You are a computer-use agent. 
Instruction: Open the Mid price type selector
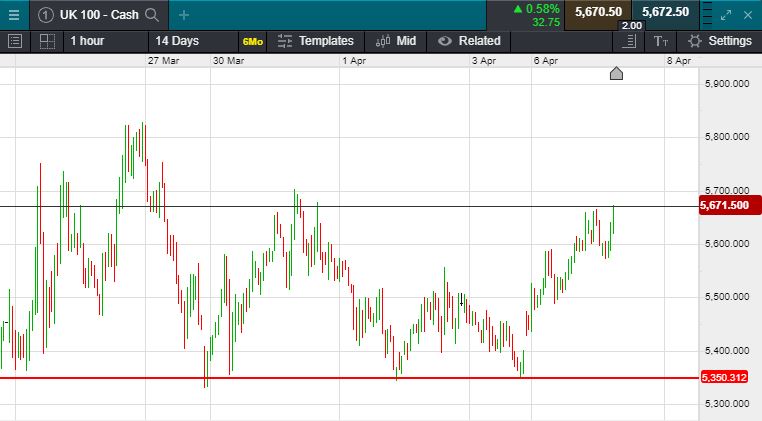click(x=396, y=41)
